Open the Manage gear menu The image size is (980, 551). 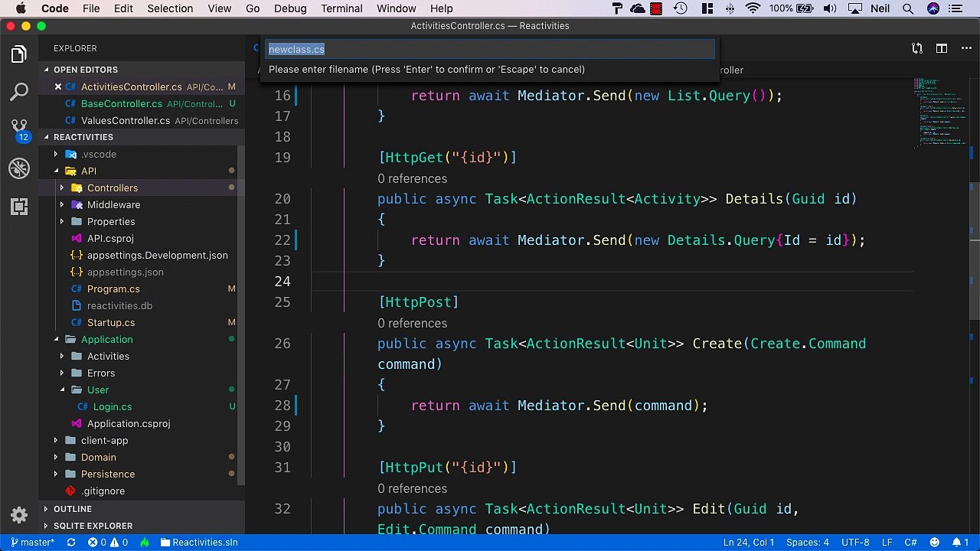19,515
